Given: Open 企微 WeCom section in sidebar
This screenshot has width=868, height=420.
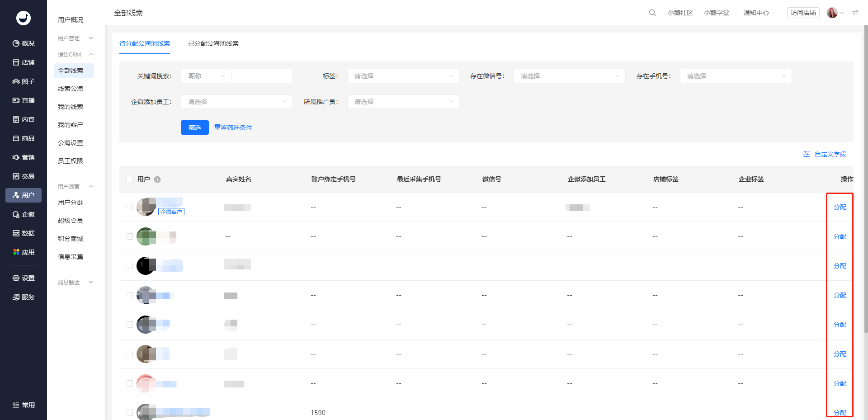Looking at the screenshot, I should [24, 214].
